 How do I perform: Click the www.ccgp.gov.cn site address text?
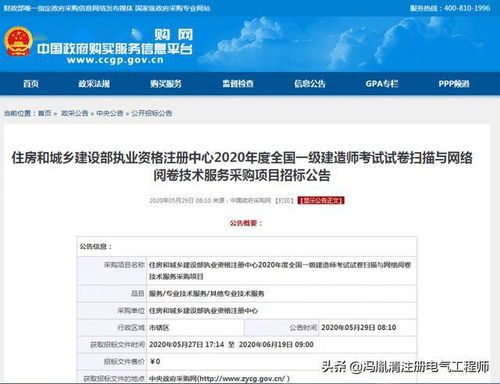tap(115, 60)
